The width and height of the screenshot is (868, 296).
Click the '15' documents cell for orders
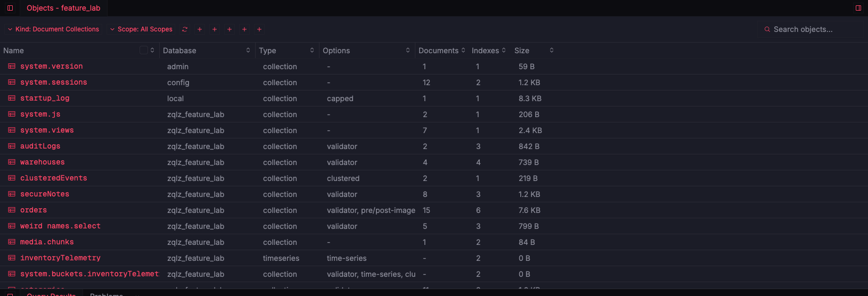[x=427, y=210]
